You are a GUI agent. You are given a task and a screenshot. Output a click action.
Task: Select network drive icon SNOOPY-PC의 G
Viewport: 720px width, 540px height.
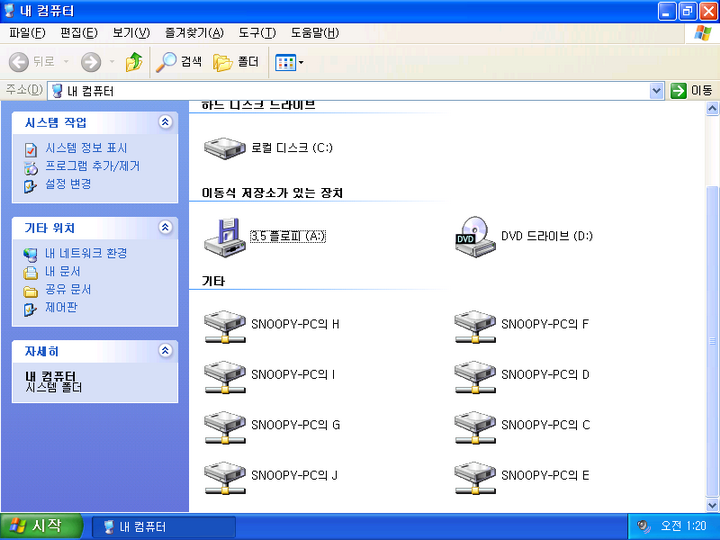tap(225, 427)
